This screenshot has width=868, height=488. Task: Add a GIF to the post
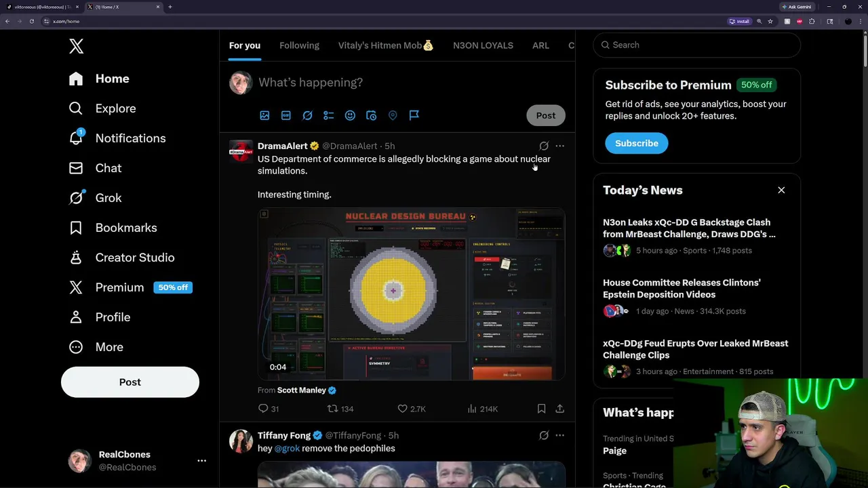tap(286, 115)
